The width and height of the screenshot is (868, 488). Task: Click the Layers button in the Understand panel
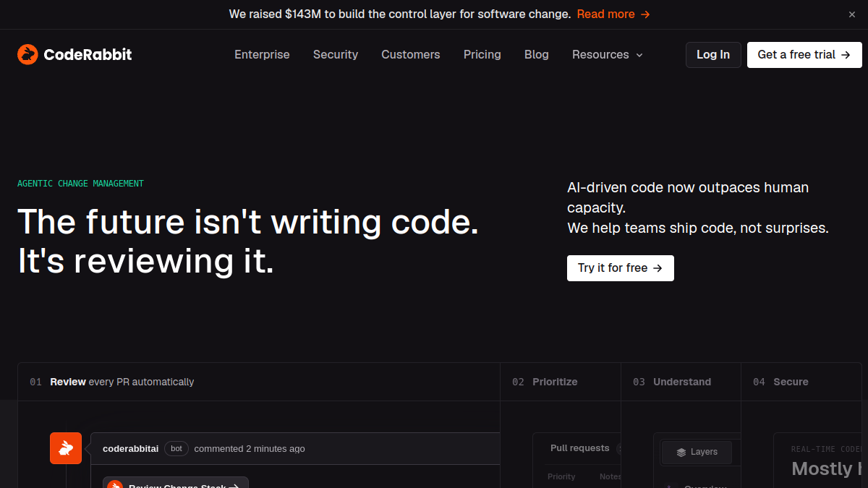click(697, 453)
